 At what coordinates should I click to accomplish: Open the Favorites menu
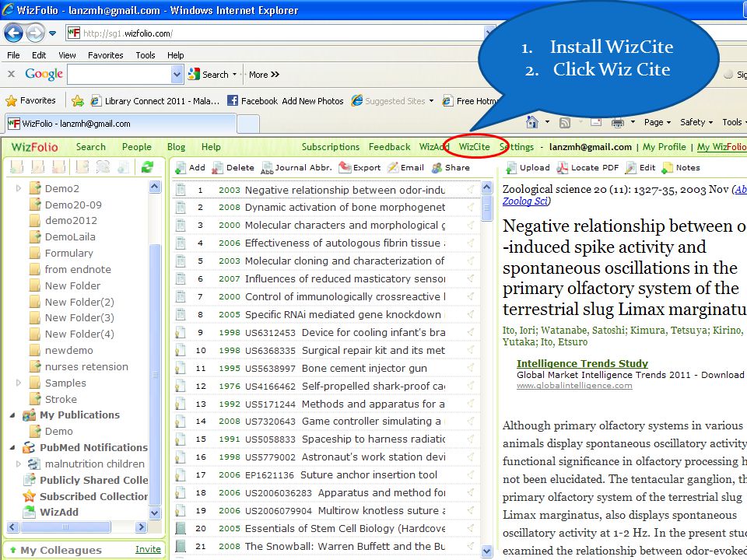[x=106, y=55]
